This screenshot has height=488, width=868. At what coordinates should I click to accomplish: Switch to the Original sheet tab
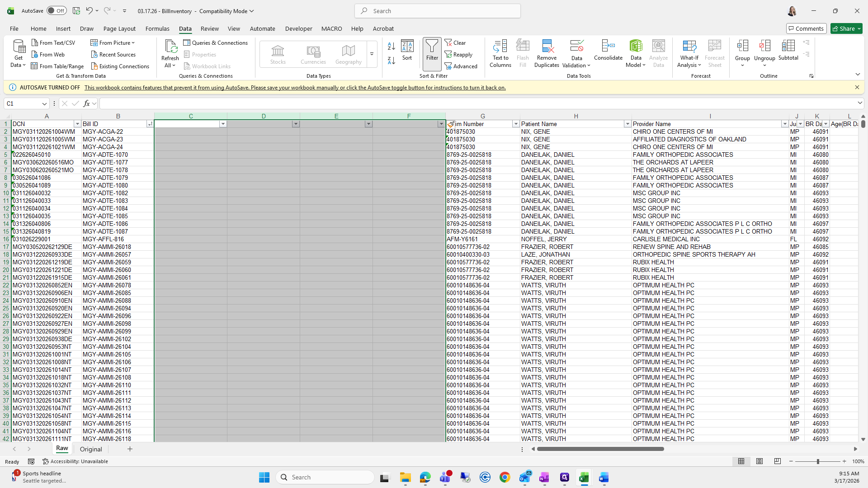click(91, 449)
